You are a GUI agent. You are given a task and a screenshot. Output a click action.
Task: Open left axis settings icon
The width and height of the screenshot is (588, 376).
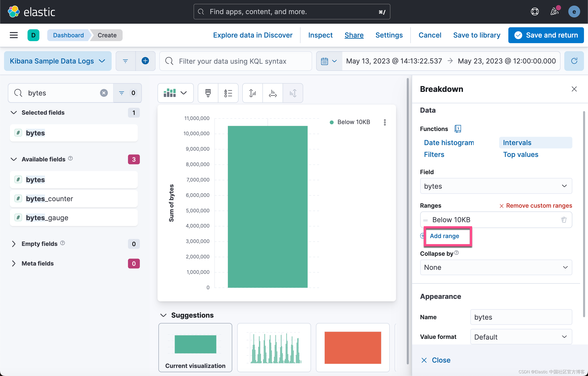pos(252,93)
